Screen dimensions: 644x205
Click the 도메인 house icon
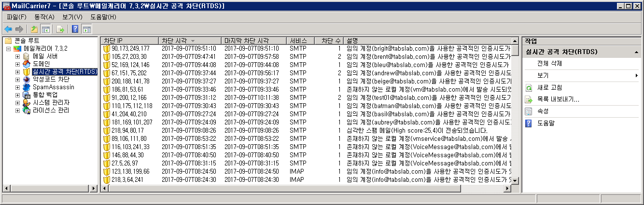(x=27, y=64)
